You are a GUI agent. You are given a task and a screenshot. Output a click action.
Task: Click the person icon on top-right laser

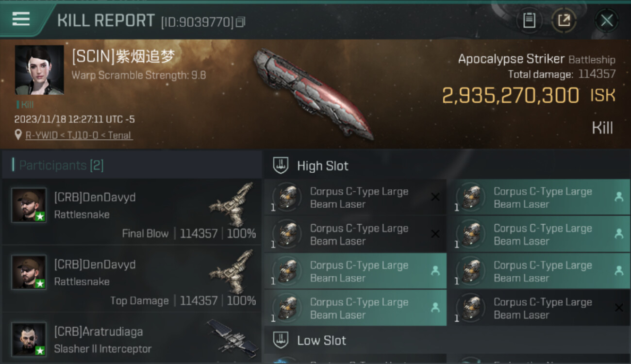tap(619, 197)
